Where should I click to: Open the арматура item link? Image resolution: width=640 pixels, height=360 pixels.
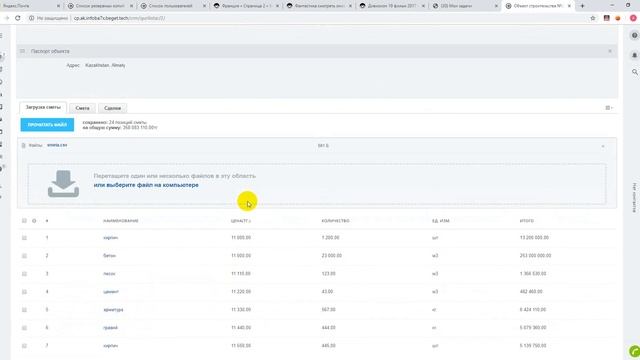pyautogui.click(x=113, y=310)
